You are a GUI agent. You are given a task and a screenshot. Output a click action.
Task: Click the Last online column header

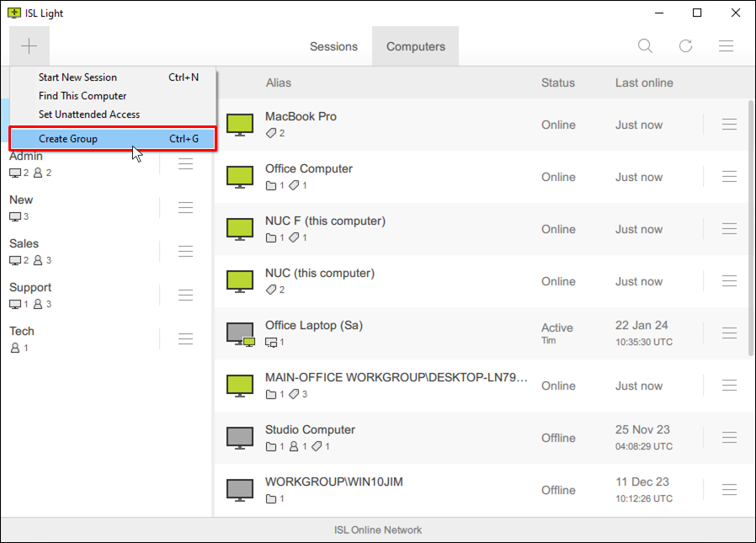point(644,83)
